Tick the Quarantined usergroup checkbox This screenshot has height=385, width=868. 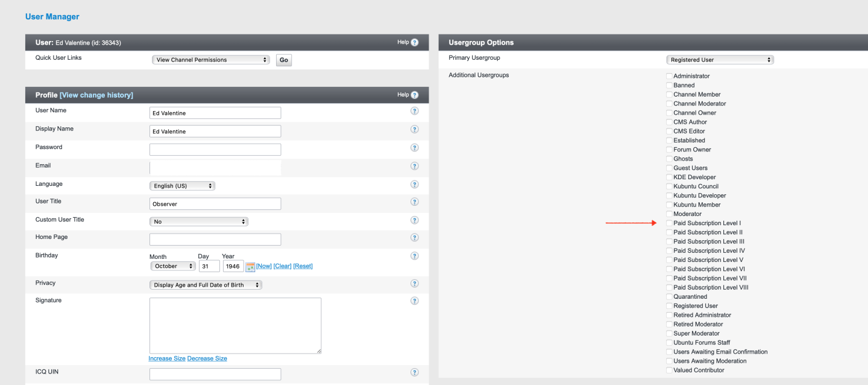pyautogui.click(x=669, y=297)
